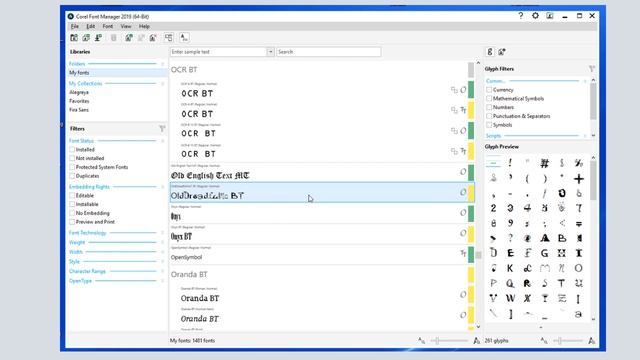Show the font properties panel icon

[502, 52]
